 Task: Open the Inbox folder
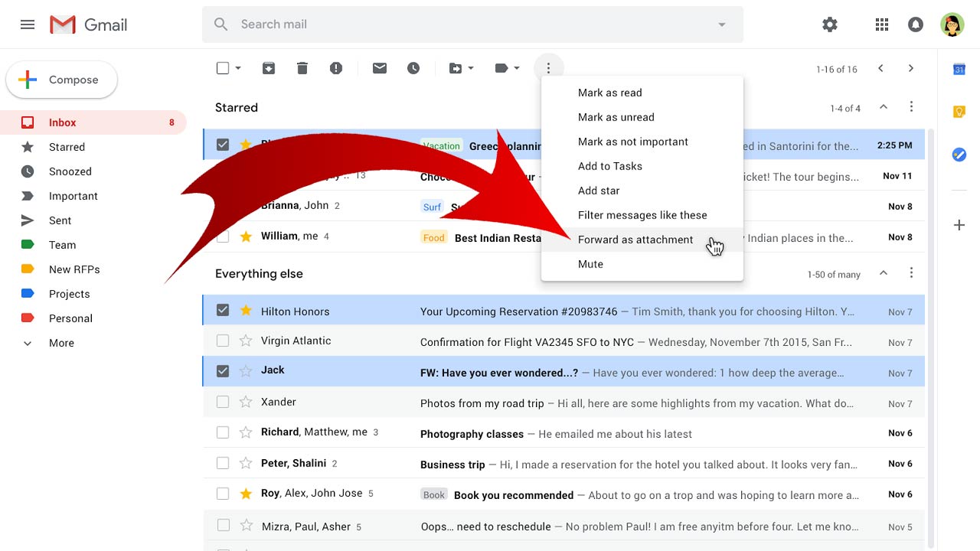pyautogui.click(x=93, y=122)
